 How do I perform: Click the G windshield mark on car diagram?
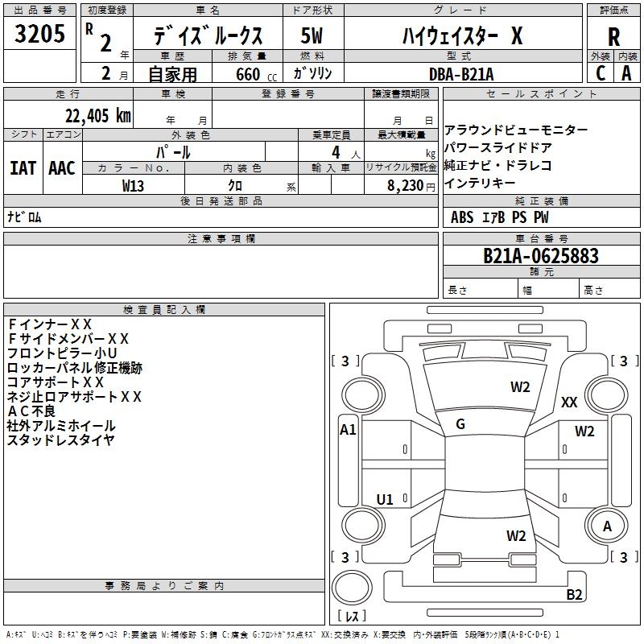click(460, 424)
